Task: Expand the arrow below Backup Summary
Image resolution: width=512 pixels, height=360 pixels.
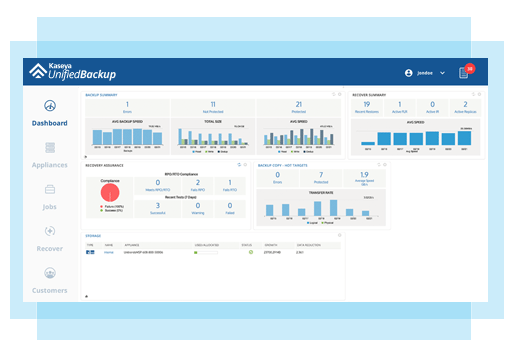Action: click(x=86, y=156)
